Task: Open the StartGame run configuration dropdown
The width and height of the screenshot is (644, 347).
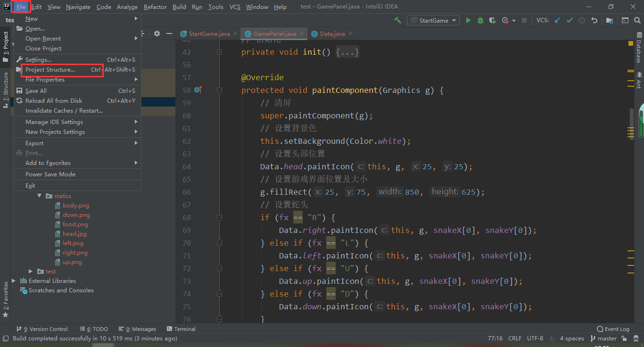Action: 433,20
